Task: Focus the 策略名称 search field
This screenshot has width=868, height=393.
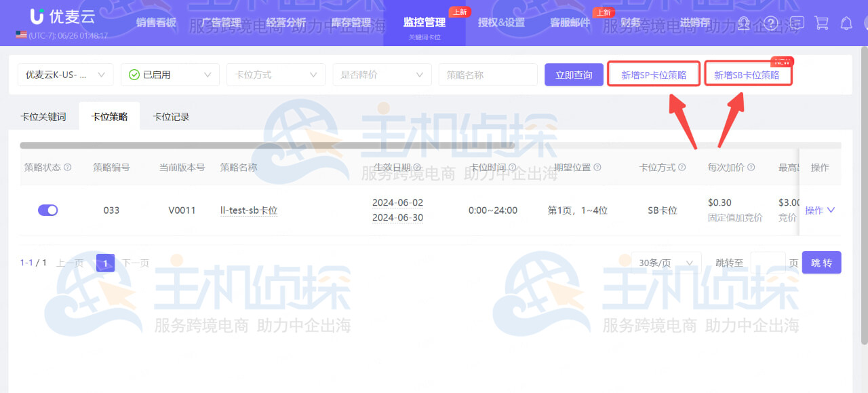Action: (488, 75)
